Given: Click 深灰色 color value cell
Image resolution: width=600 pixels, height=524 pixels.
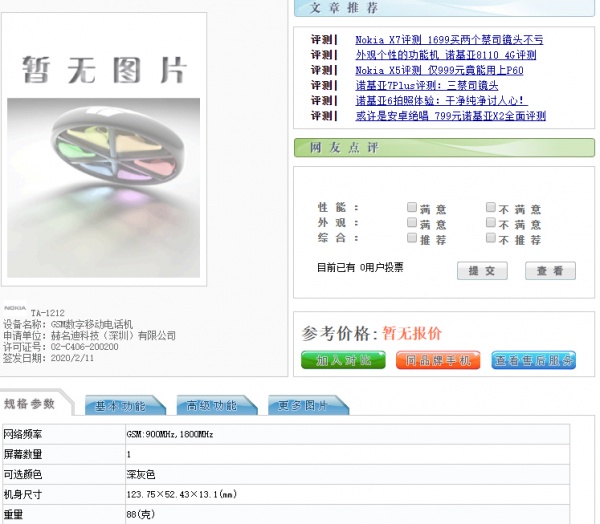Looking at the screenshot, I should point(347,475).
